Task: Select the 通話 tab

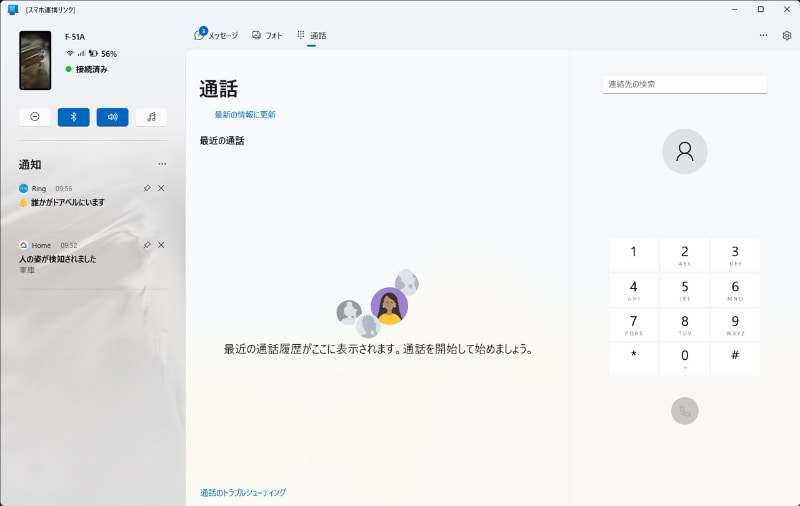Action: tap(312, 35)
